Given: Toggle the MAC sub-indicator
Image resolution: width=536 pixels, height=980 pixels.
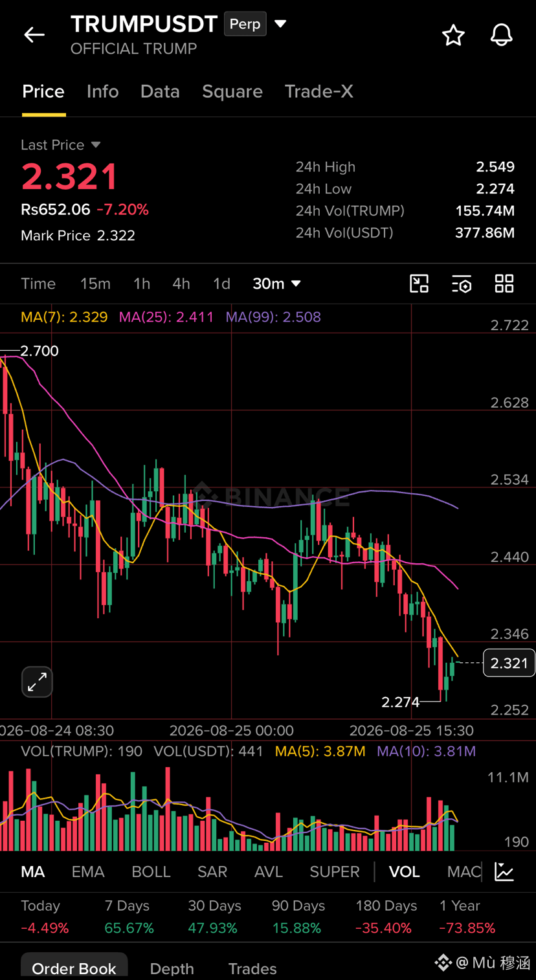Looking at the screenshot, I should [464, 872].
